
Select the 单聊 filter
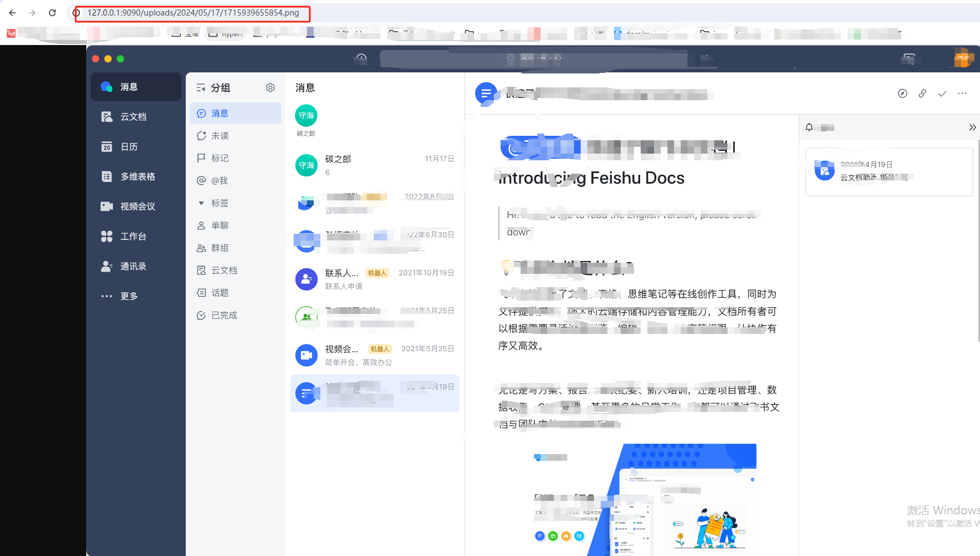tap(235, 225)
